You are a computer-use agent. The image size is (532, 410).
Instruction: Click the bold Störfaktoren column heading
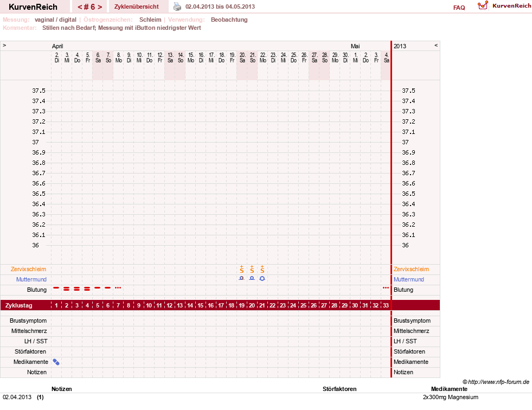pos(339,389)
